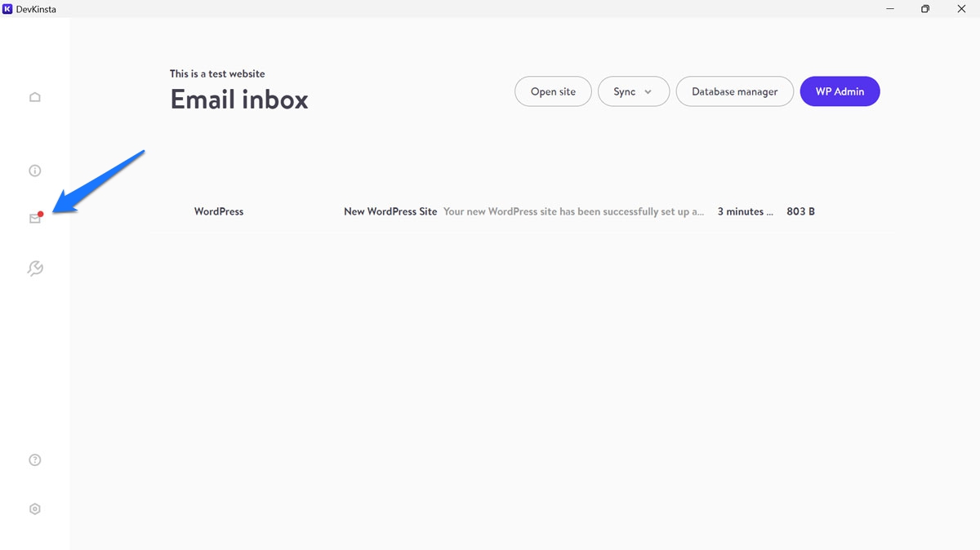The width and height of the screenshot is (980, 550).
Task: Open the settings gear icon
Action: click(34, 509)
